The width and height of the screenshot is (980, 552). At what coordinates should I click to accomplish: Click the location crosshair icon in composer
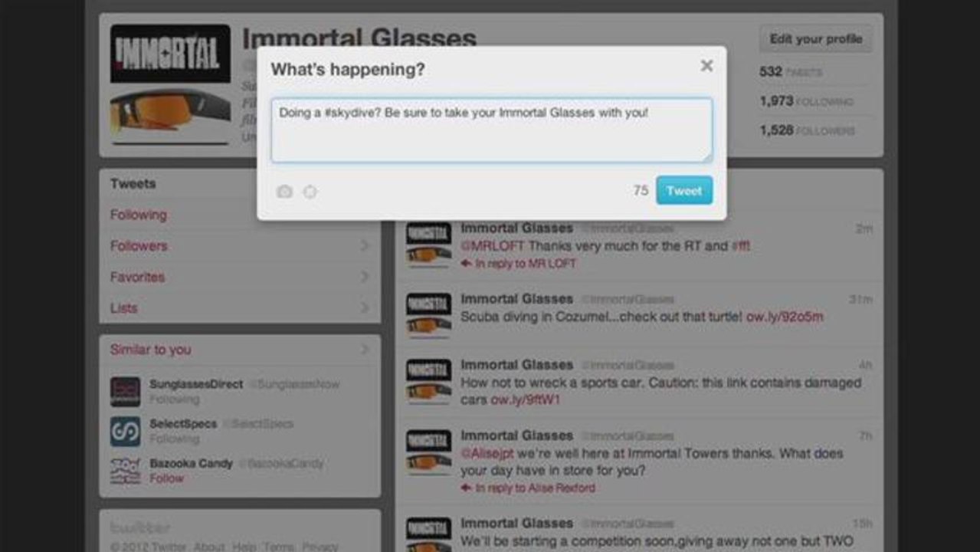tap(310, 192)
